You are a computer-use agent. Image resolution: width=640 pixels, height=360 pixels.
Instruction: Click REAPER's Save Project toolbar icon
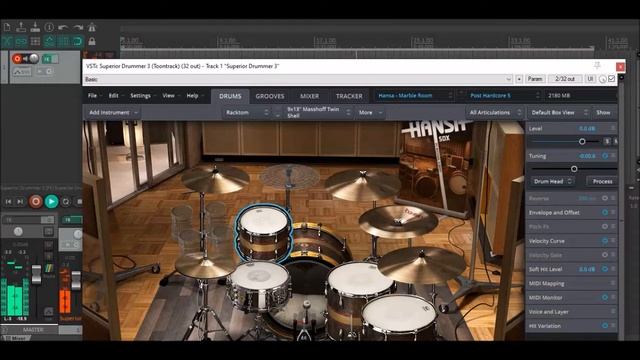(x=35, y=27)
